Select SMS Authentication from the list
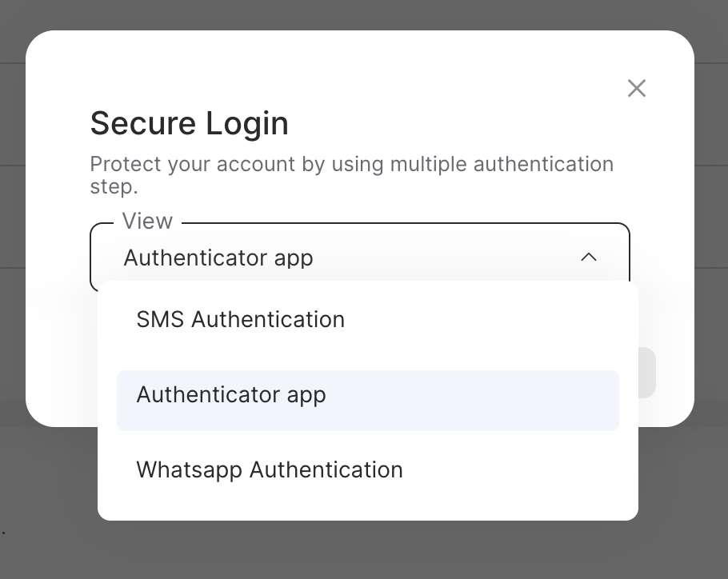Viewport: 728px width, 579px height. [240, 320]
